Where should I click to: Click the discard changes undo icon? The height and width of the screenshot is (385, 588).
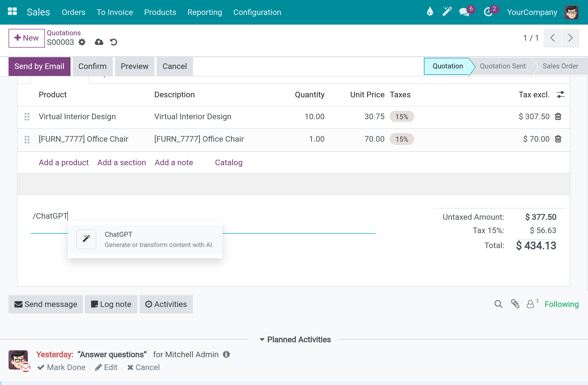(x=114, y=42)
